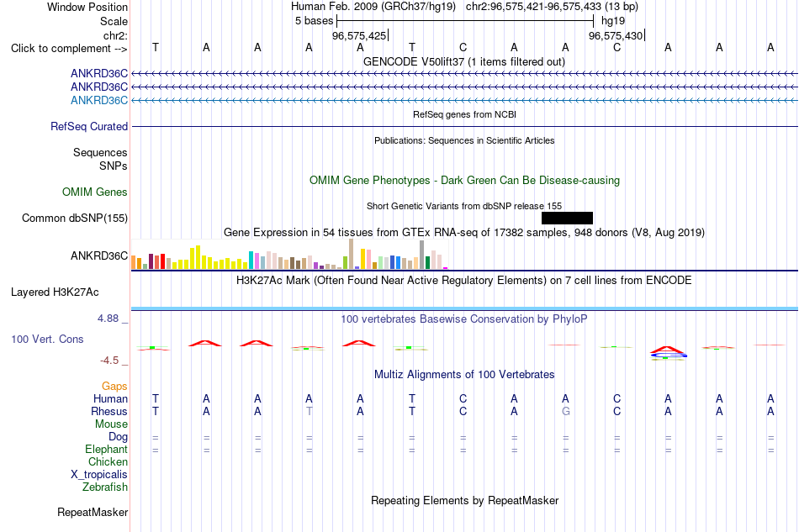Open 'Gene Expression in 54 tissues from GTEx' title
Viewport: 799px width, 532px height.
click(x=464, y=233)
